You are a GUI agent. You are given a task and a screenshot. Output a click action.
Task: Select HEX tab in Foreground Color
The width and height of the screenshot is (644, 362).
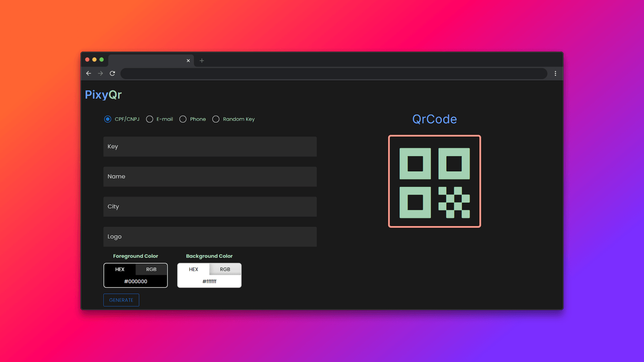[120, 269]
